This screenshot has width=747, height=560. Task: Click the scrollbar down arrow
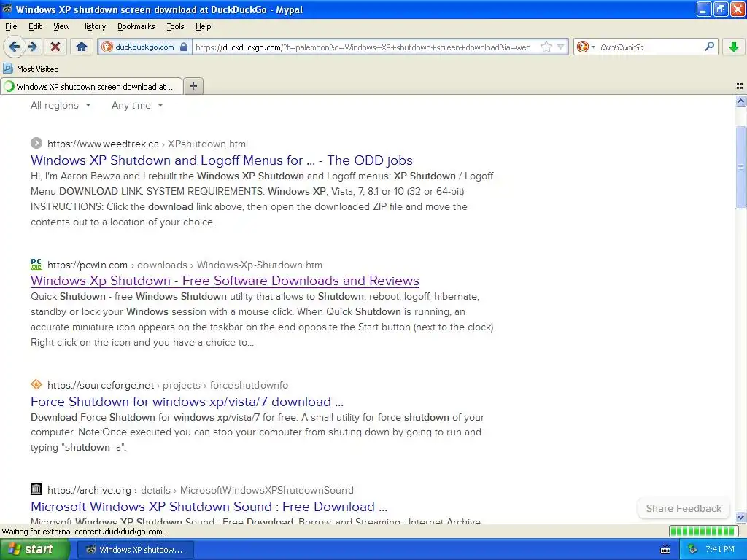tap(740, 517)
